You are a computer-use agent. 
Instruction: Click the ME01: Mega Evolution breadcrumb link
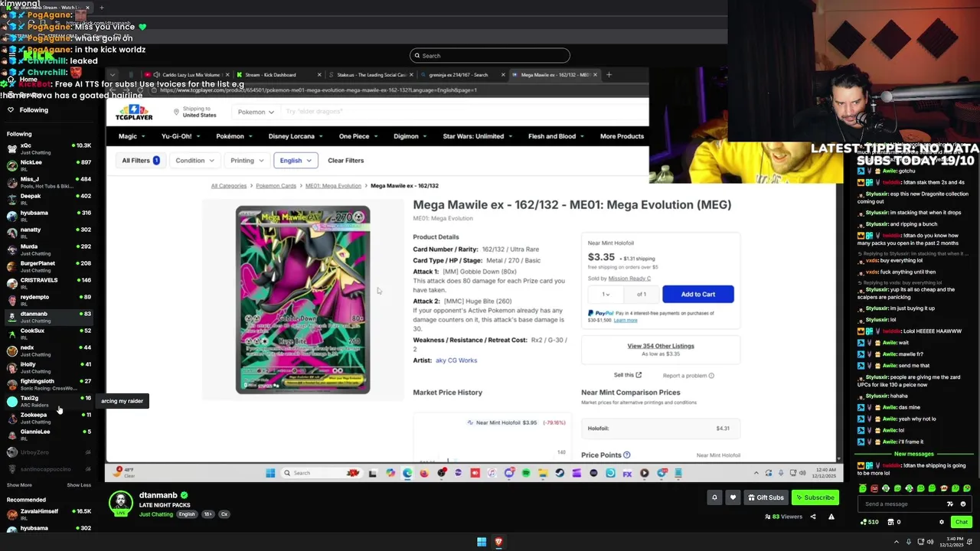(x=333, y=186)
